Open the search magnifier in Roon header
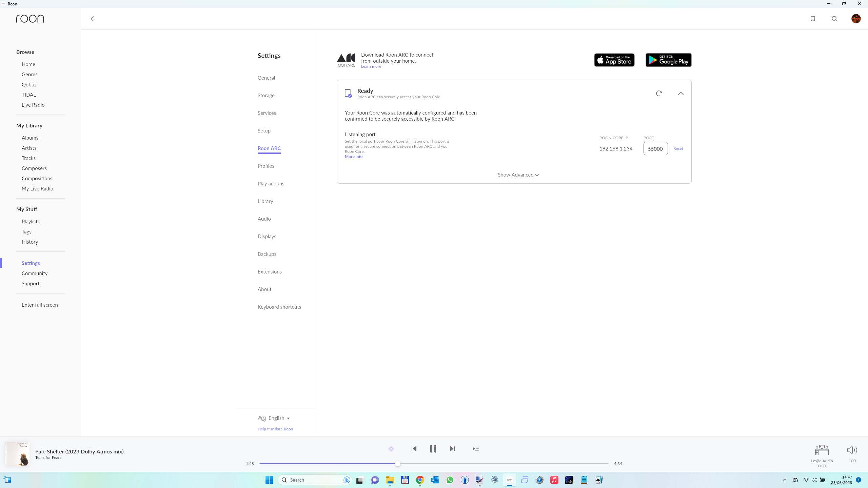Screen dimensions: 868x488 [x=834, y=19]
